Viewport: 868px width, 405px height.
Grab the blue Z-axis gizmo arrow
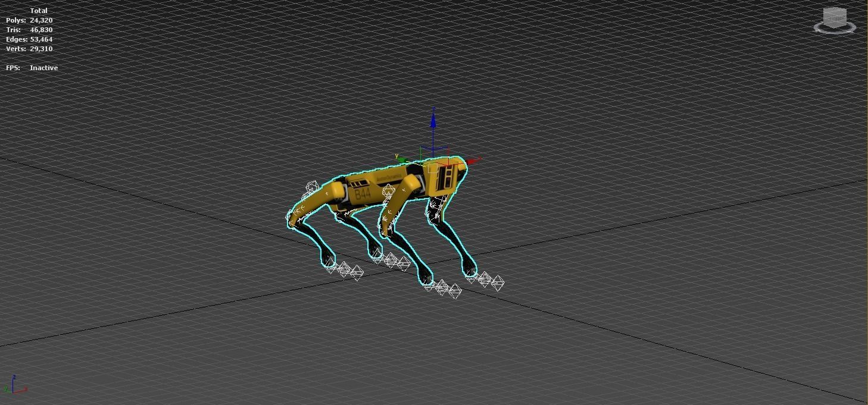[x=433, y=120]
